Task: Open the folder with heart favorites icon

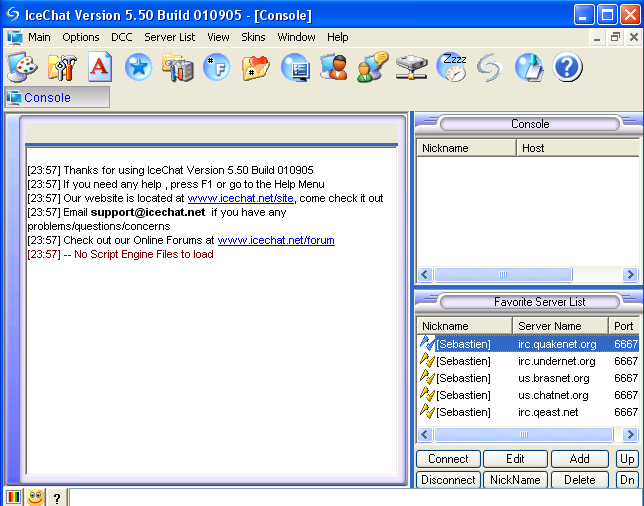Action: click(x=255, y=67)
